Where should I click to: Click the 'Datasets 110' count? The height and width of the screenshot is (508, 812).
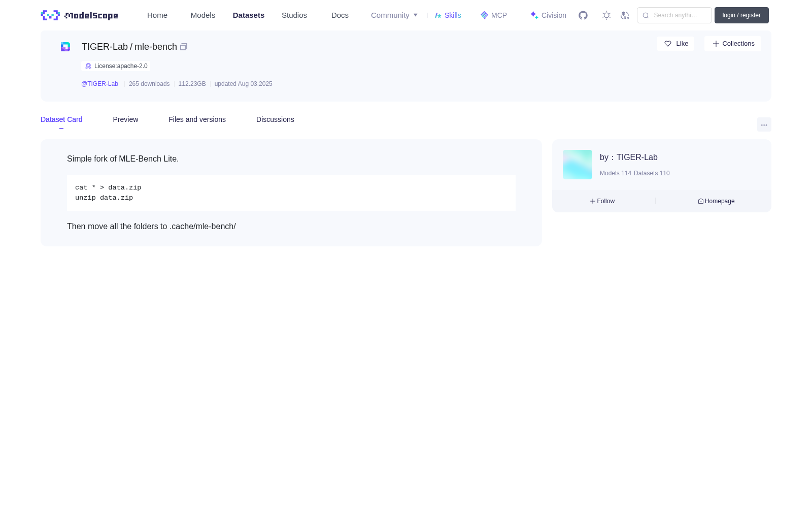pyautogui.click(x=652, y=173)
